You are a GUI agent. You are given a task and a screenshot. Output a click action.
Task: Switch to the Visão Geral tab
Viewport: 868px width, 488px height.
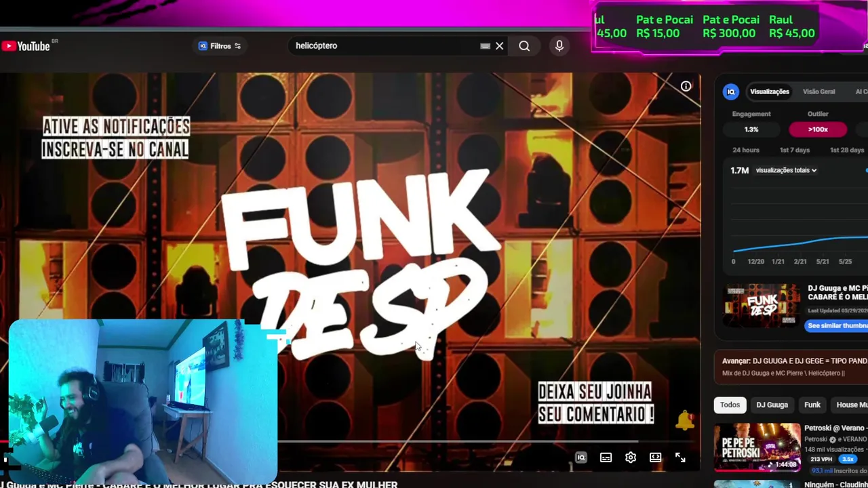[818, 91]
